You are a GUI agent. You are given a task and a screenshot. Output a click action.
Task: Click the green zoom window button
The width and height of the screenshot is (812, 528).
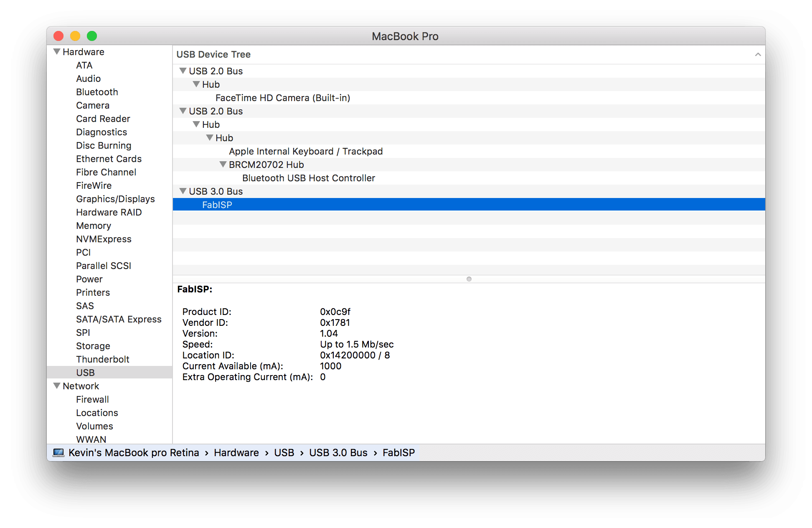(x=92, y=36)
